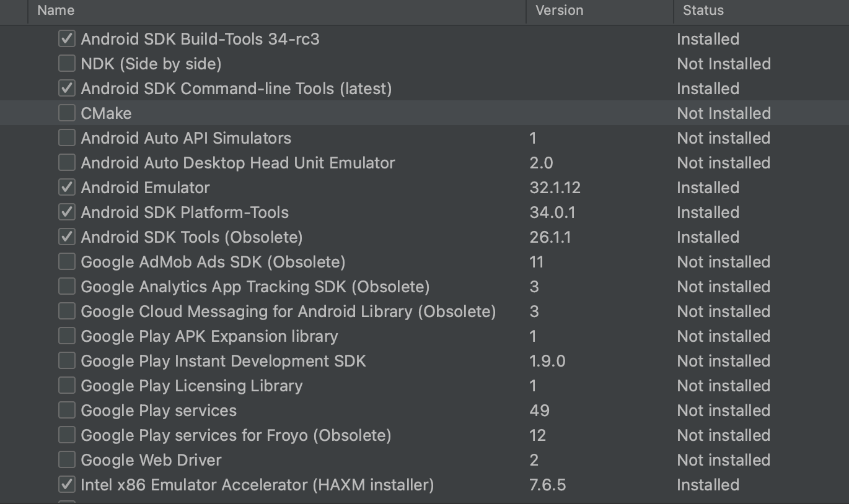Select 'Not installed' status of Google Play services
849x504 pixels.
[724, 411]
